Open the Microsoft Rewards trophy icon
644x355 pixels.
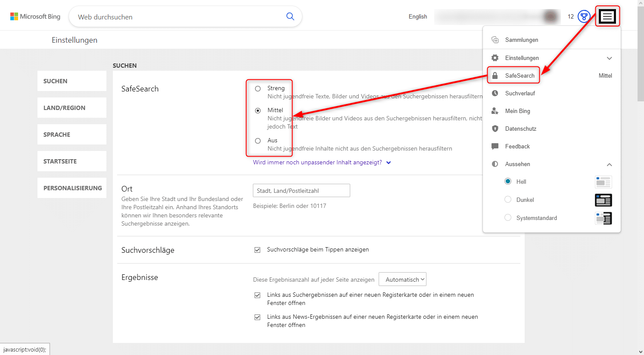point(584,16)
